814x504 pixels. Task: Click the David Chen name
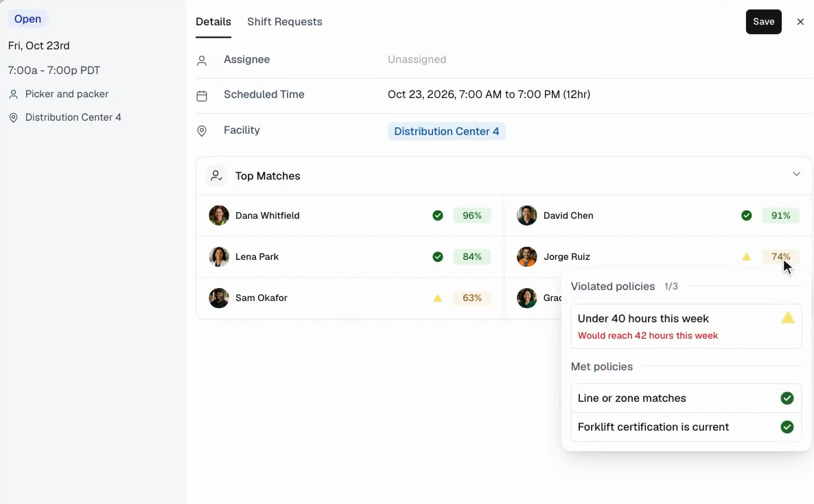[568, 215]
